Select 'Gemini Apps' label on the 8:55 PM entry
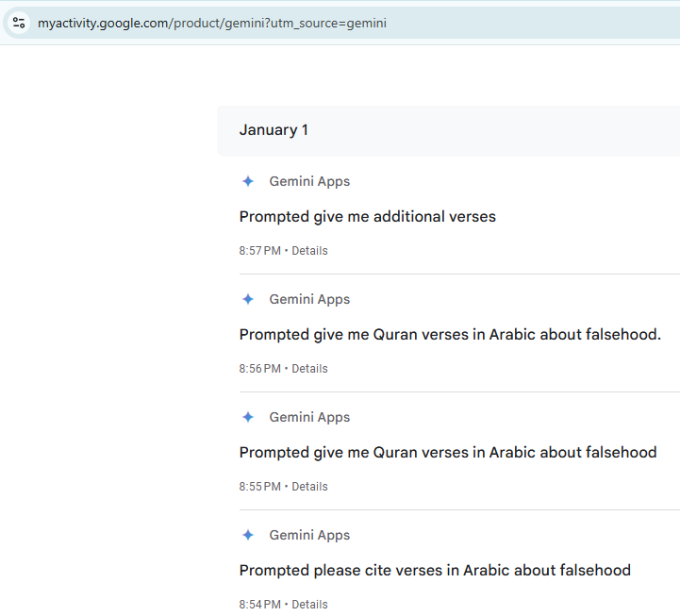680x616 pixels. click(x=309, y=417)
